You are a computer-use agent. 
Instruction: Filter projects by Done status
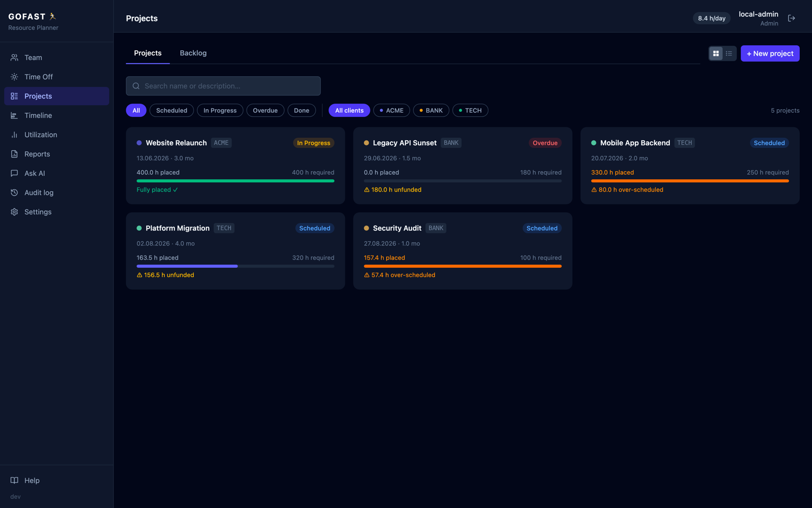(x=301, y=110)
